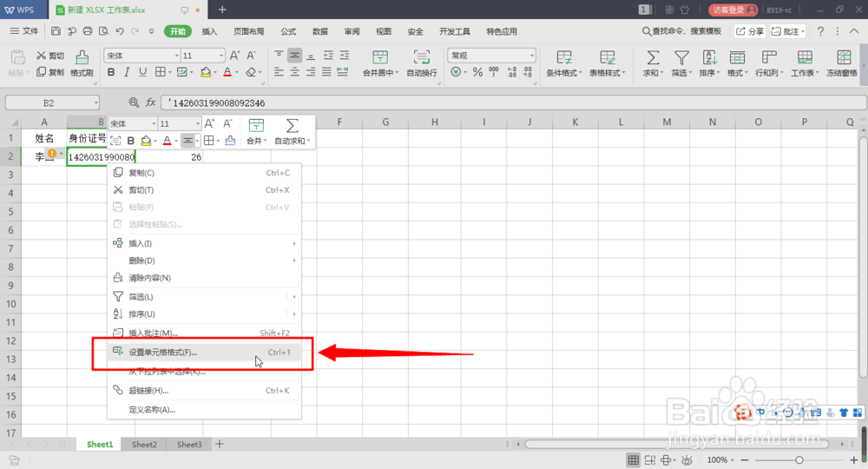
Task: Choose Clear Contents (清除内容) in context menu
Action: pyautogui.click(x=204, y=278)
